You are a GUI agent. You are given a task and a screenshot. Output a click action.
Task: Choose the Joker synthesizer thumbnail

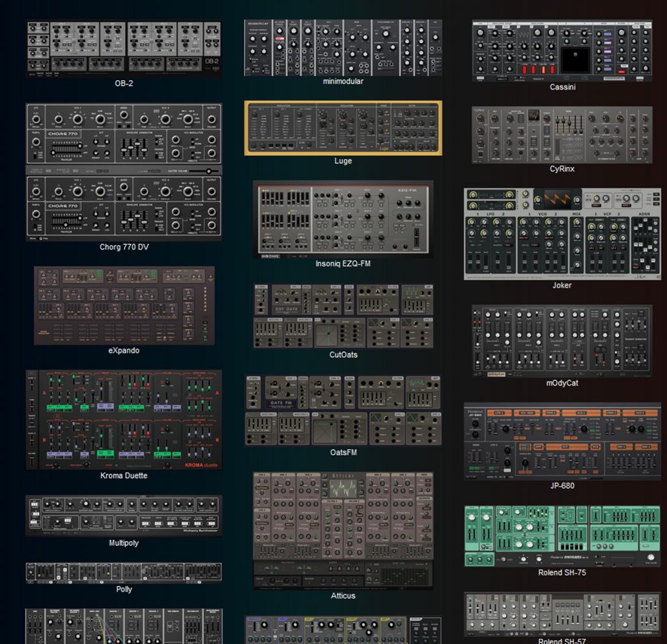coord(562,234)
